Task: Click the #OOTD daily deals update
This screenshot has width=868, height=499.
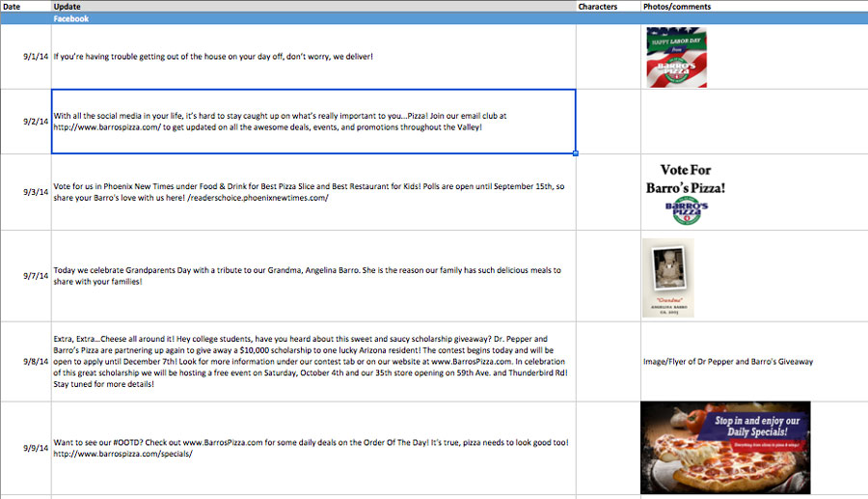Action: click(313, 448)
